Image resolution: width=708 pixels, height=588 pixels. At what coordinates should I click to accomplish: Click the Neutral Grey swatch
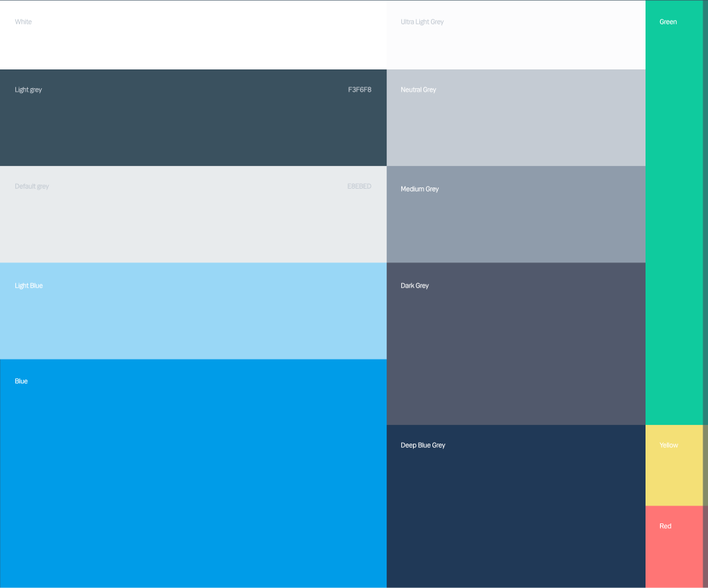tap(516, 117)
